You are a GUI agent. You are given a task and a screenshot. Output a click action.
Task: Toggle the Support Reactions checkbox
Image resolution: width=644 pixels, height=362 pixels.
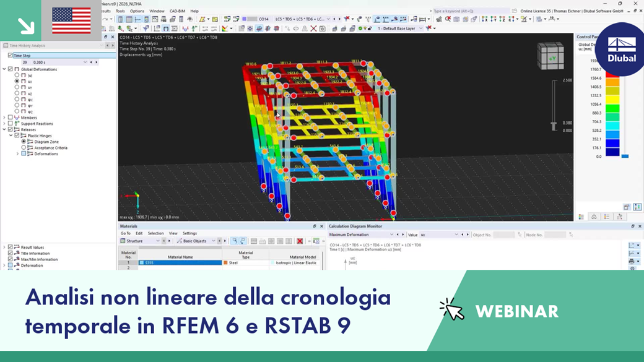[x=11, y=124]
